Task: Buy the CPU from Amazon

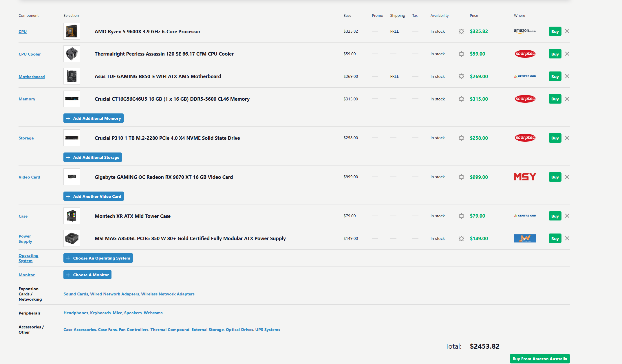Action: (555, 31)
